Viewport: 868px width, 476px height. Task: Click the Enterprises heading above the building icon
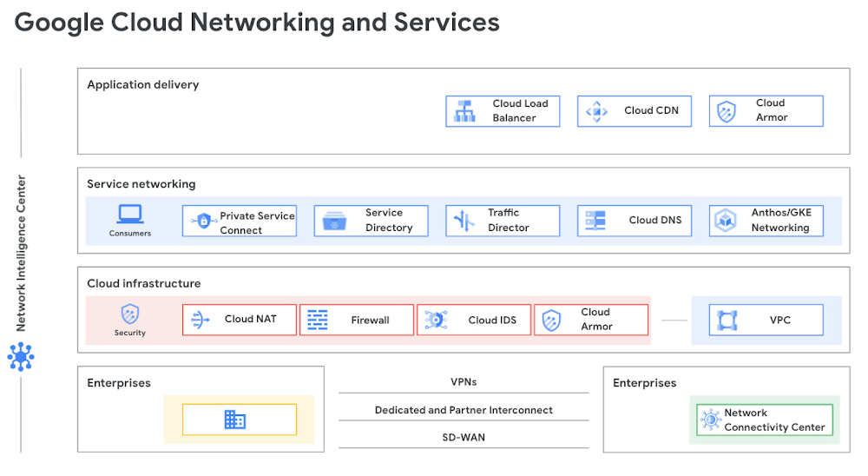click(x=118, y=383)
